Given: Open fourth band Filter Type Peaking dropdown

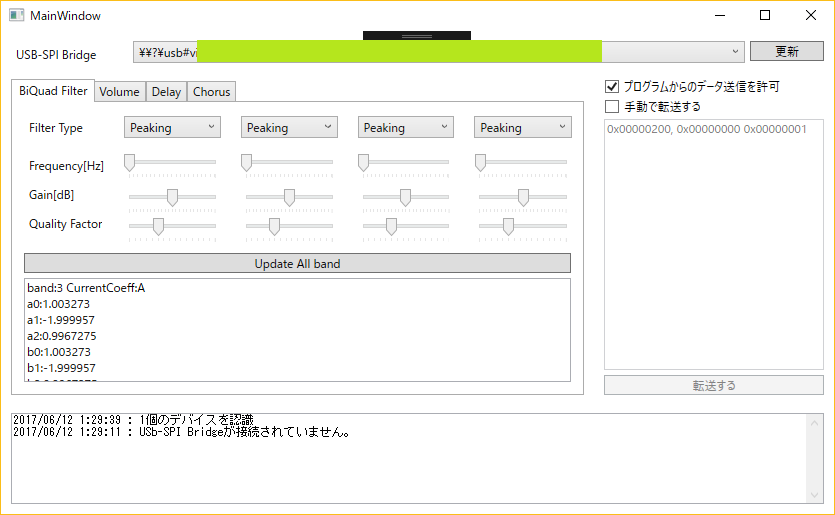Looking at the screenshot, I should pos(522,127).
